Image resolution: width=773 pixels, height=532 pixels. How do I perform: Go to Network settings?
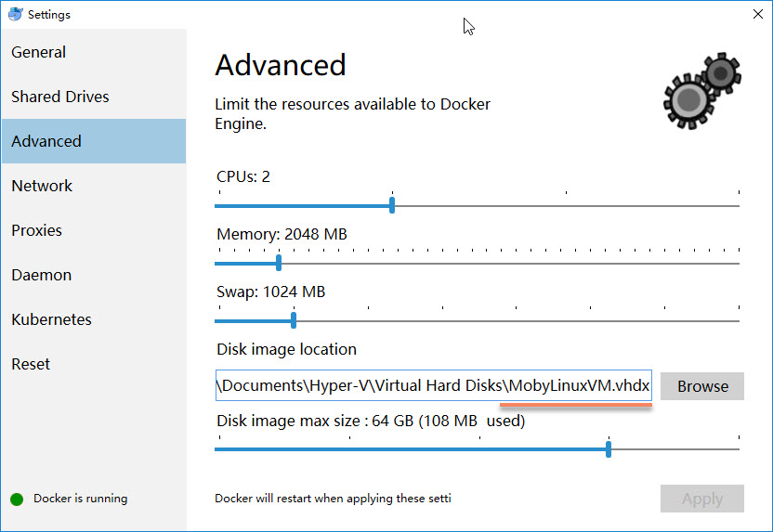click(x=42, y=186)
